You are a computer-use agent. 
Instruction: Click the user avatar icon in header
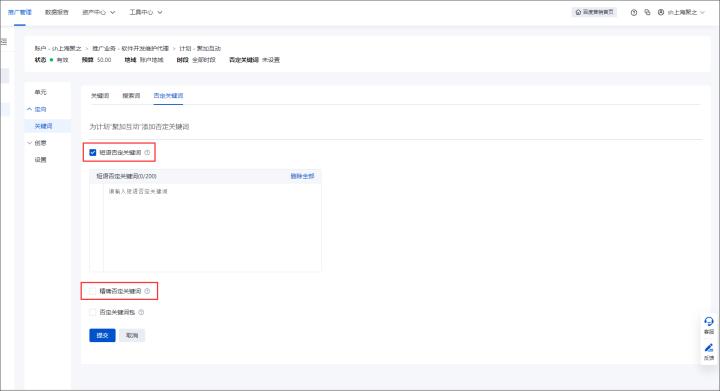click(x=661, y=12)
